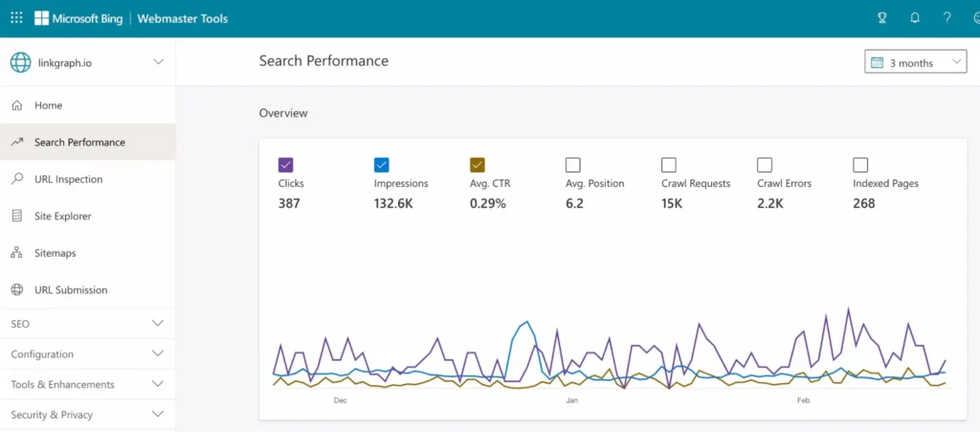Select Search Performance in the sidebar
Screen dimensions: 980x432
pos(79,143)
